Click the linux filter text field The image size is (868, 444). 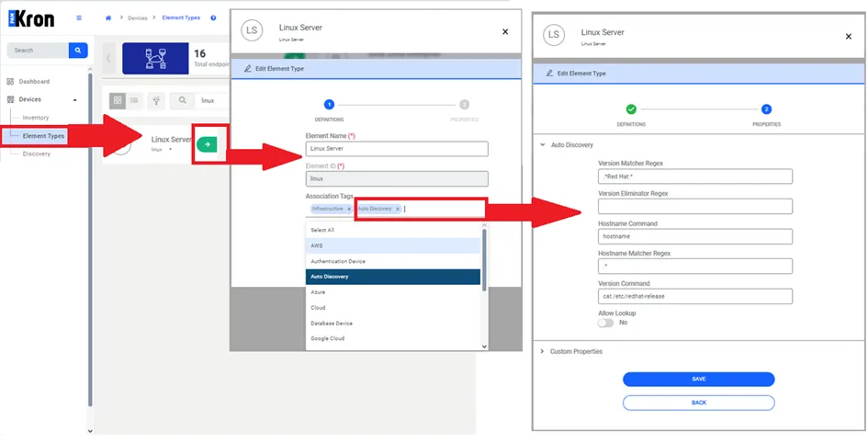point(213,100)
